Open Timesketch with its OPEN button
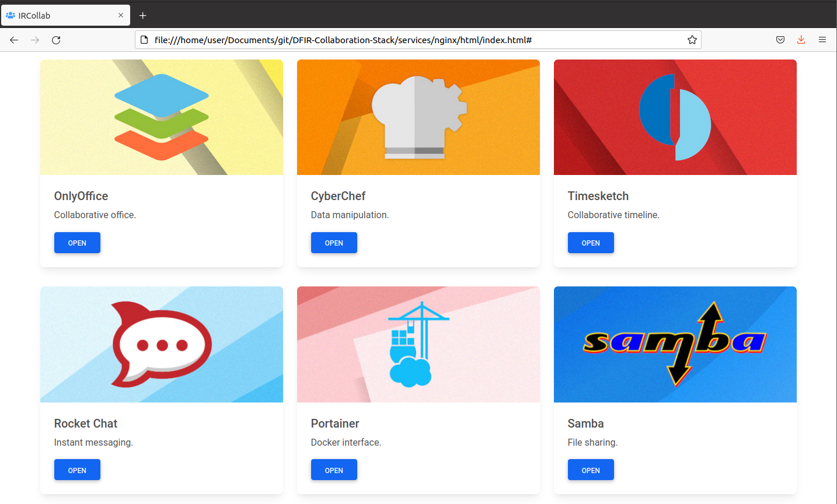 point(591,243)
